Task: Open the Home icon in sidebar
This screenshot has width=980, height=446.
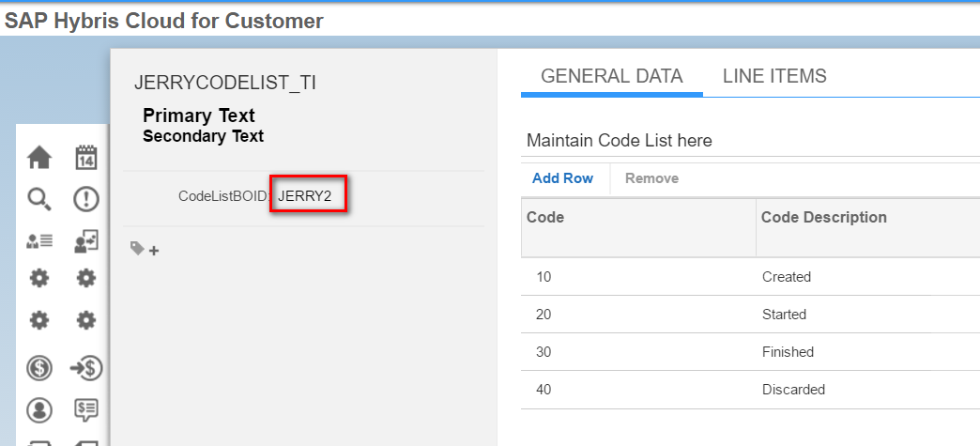Action: tap(39, 158)
